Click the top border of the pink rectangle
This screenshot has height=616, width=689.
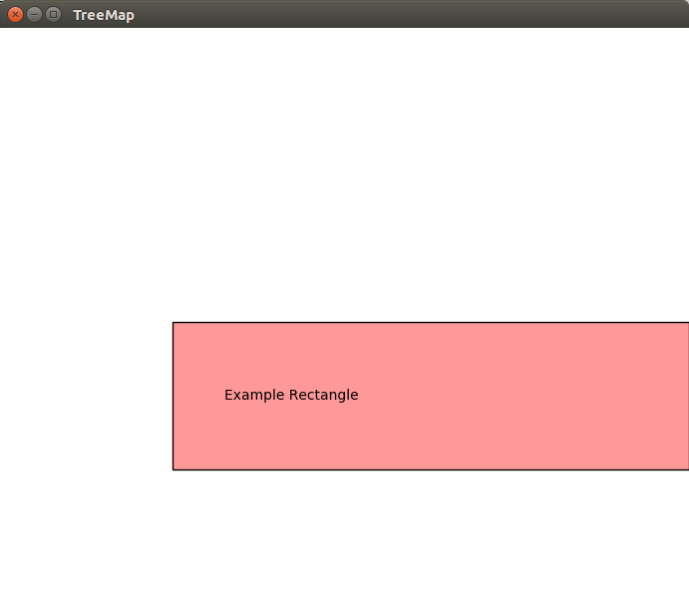point(429,323)
